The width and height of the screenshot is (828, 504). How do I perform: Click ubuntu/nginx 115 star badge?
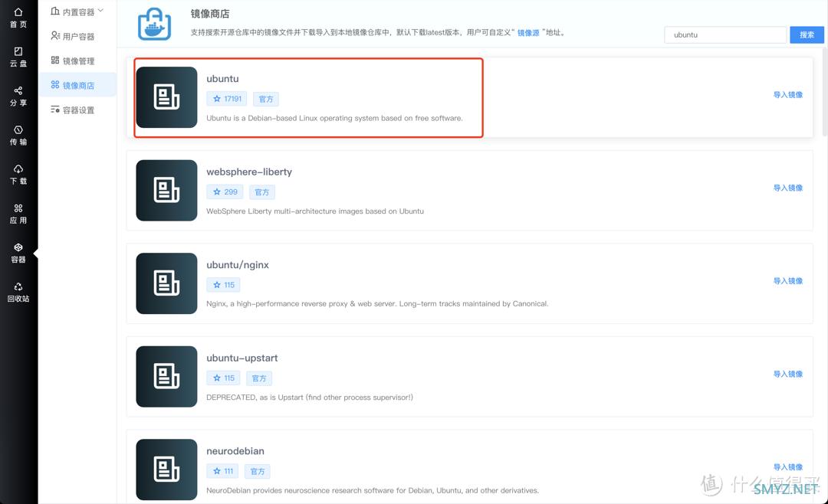click(223, 285)
